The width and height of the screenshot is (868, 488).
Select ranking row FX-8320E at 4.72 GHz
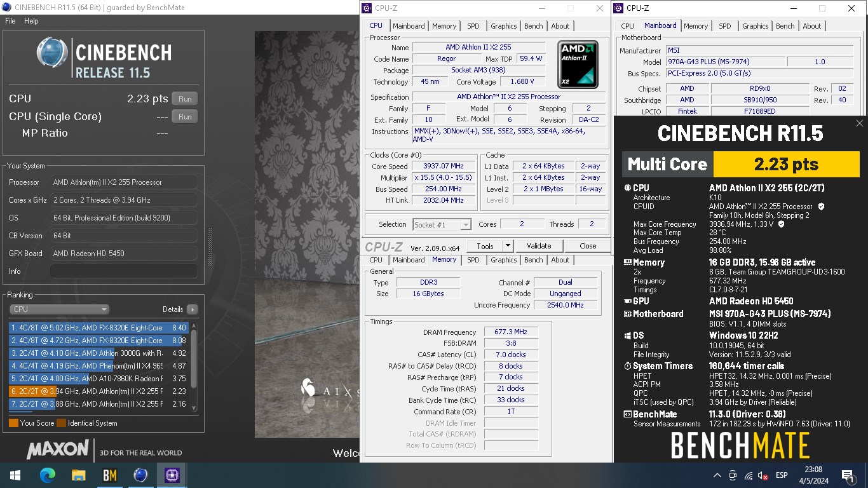tap(98, 341)
